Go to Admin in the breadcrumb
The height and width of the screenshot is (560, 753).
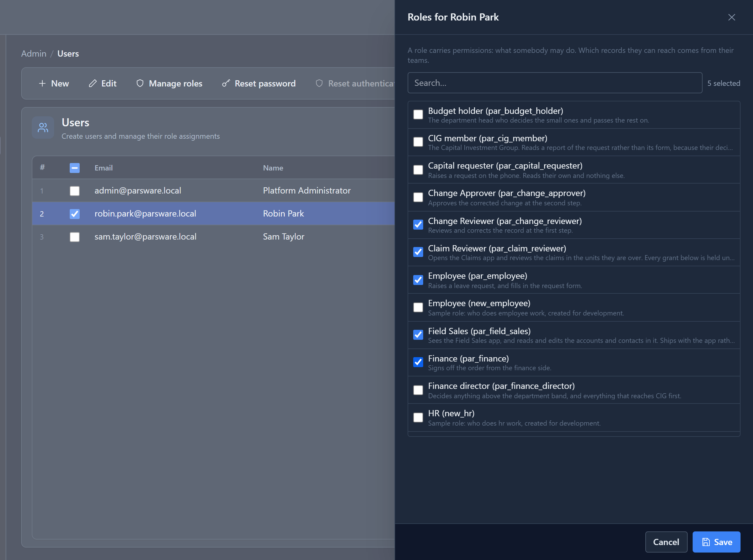click(x=34, y=54)
